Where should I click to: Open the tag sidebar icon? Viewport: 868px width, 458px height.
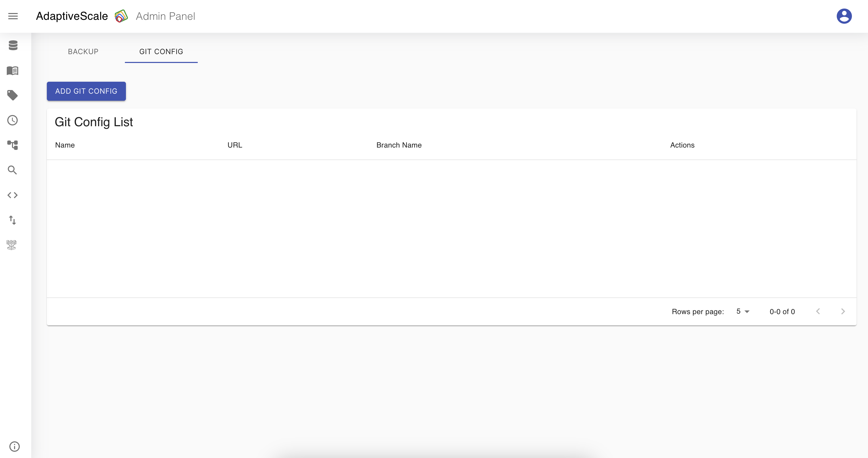pyautogui.click(x=12, y=96)
